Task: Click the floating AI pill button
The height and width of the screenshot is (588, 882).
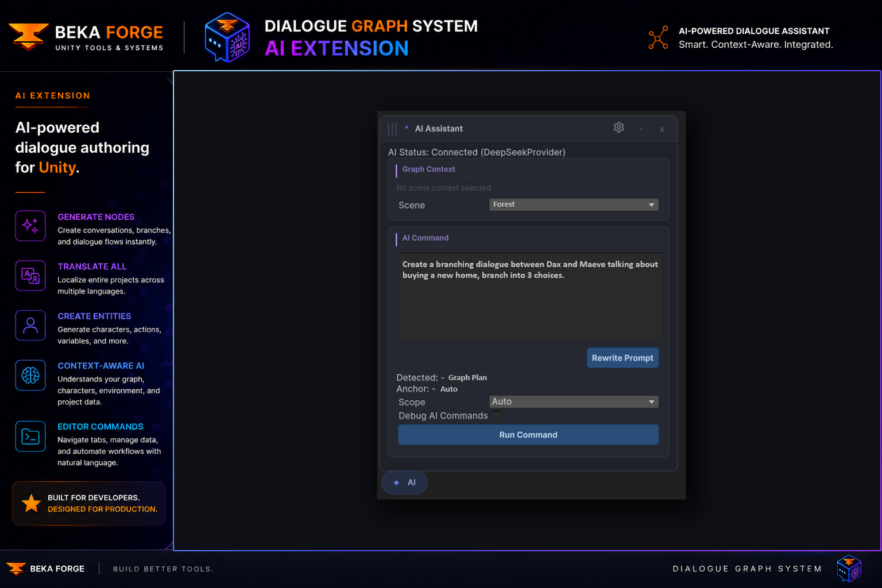Action: (404, 482)
